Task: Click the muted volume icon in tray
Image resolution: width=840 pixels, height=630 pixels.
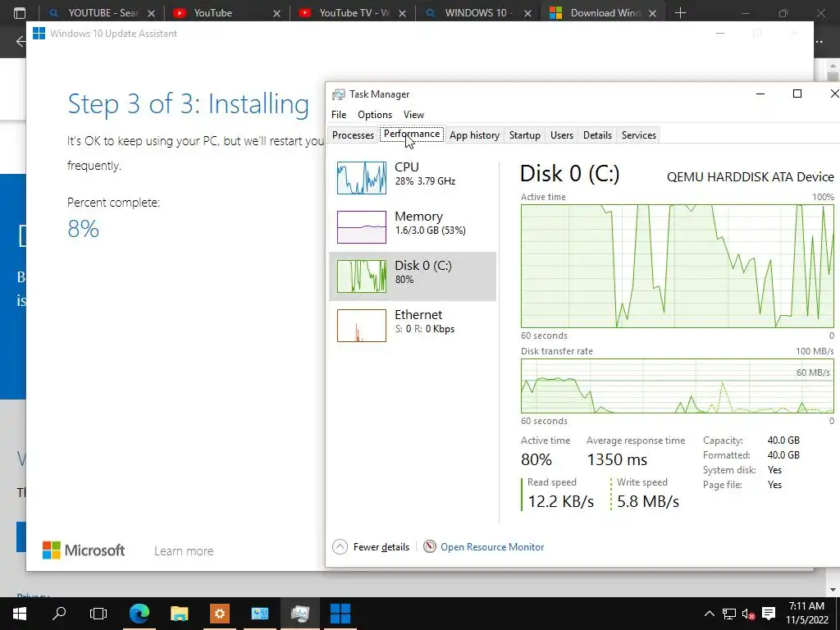Action: tap(748, 614)
